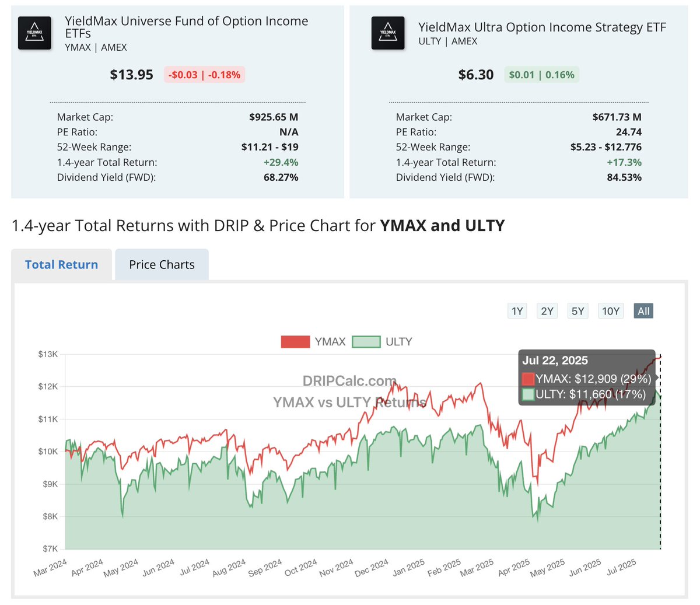Click the YieldMax Ultra Option Income title
700x605 pixels.
click(x=542, y=27)
